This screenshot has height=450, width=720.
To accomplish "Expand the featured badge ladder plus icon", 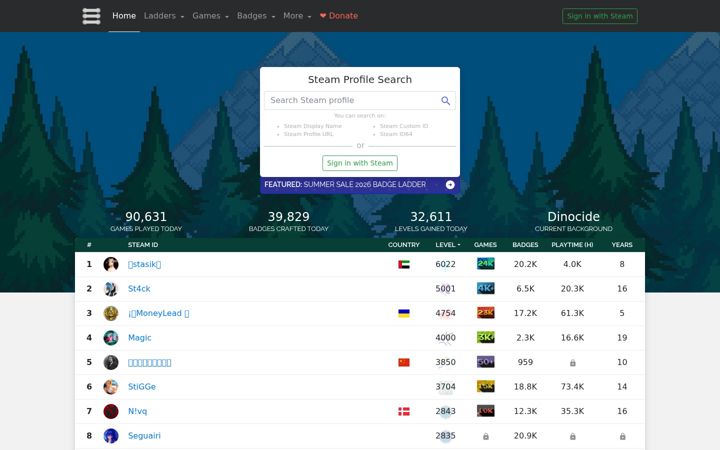I will coord(450,185).
